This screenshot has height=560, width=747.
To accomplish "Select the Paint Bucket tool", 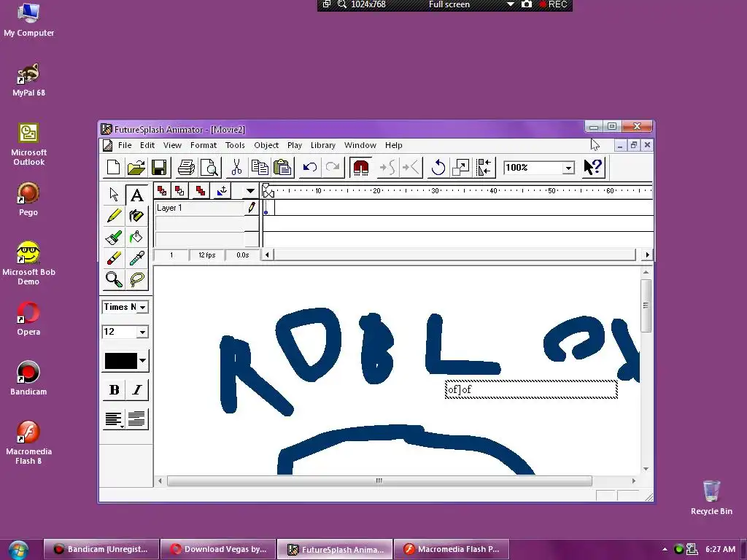I will click(136, 237).
